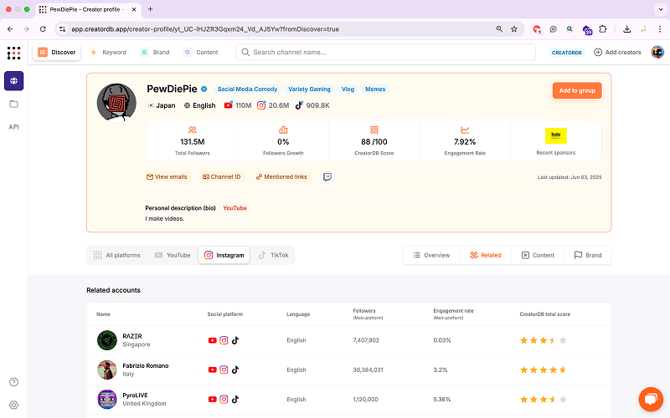Focus the Search channel name field
The image size is (670, 418).
385,52
